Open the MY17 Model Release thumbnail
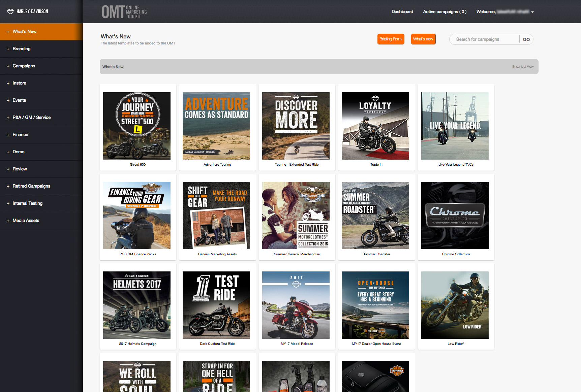Screen dimensions: 581x392 point(296,305)
